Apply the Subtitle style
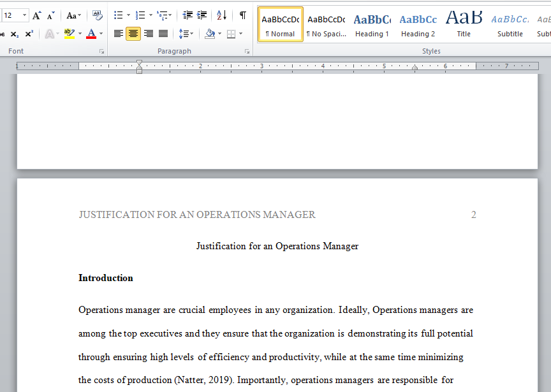The image size is (551, 392). [x=510, y=24]
